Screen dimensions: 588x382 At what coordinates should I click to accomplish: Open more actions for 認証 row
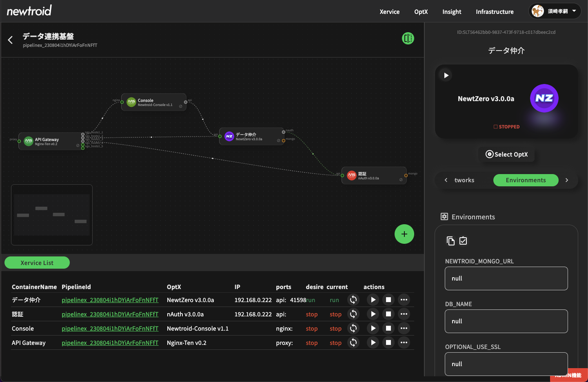point(404,314)
